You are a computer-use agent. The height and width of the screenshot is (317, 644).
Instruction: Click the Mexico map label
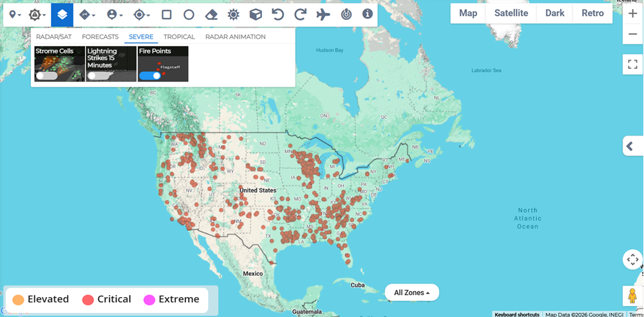pos(252,273)
